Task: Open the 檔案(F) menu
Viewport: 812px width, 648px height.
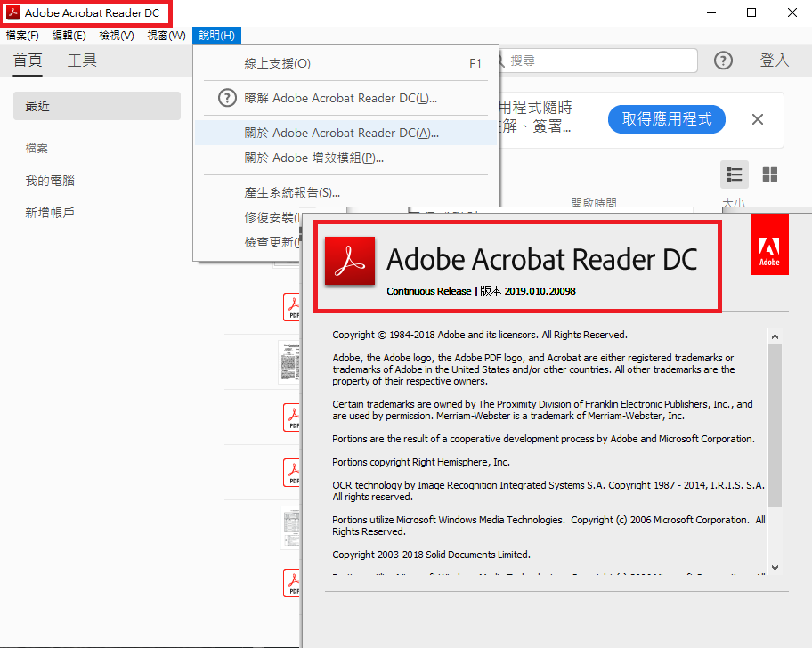Action: tap(22, 36)
